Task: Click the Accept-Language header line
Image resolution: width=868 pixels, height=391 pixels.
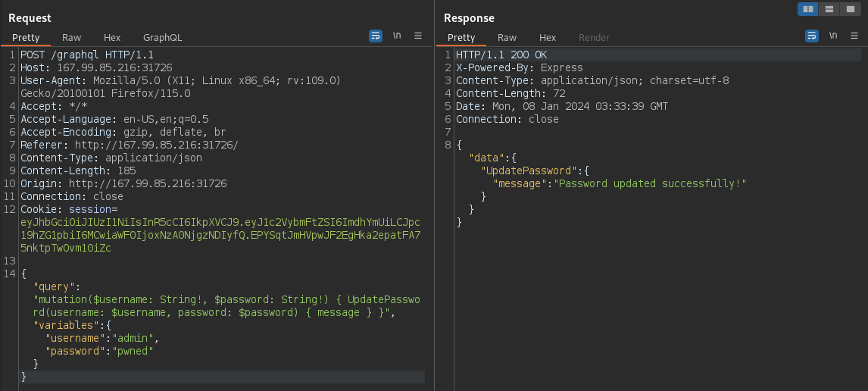Action: point(114,119)
